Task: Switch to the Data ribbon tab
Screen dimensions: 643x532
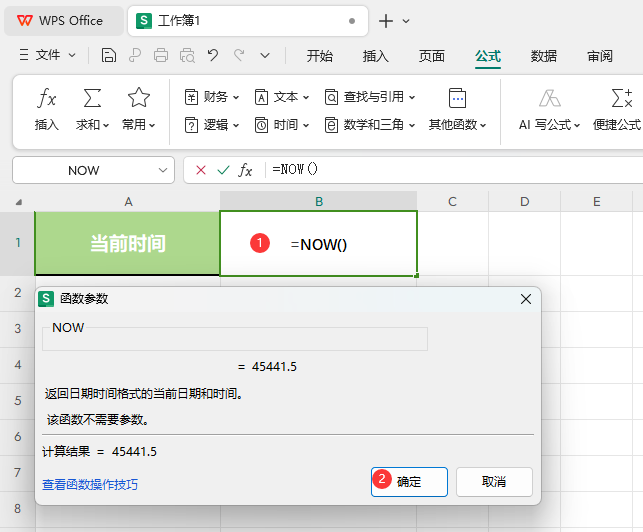Action: 544,56
